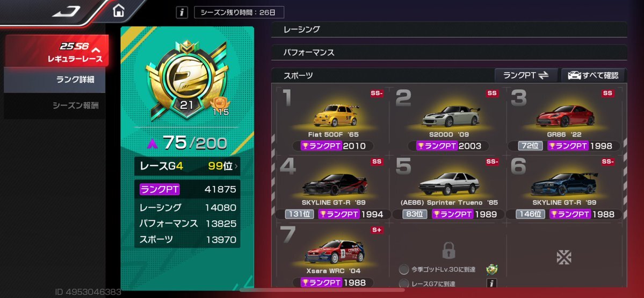This screenshot has height=298, width=644.
Task: Open the ランク詳細 tab
Action: coord(55,80)
